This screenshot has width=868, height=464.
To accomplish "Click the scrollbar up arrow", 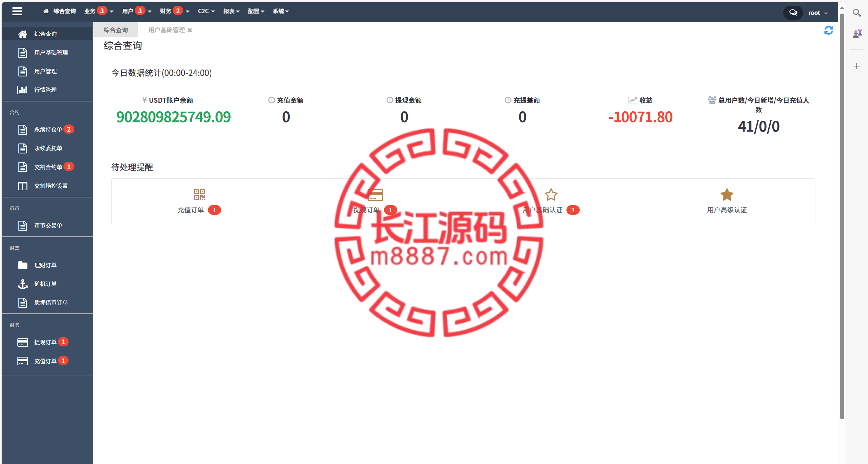I will (842, 7).
